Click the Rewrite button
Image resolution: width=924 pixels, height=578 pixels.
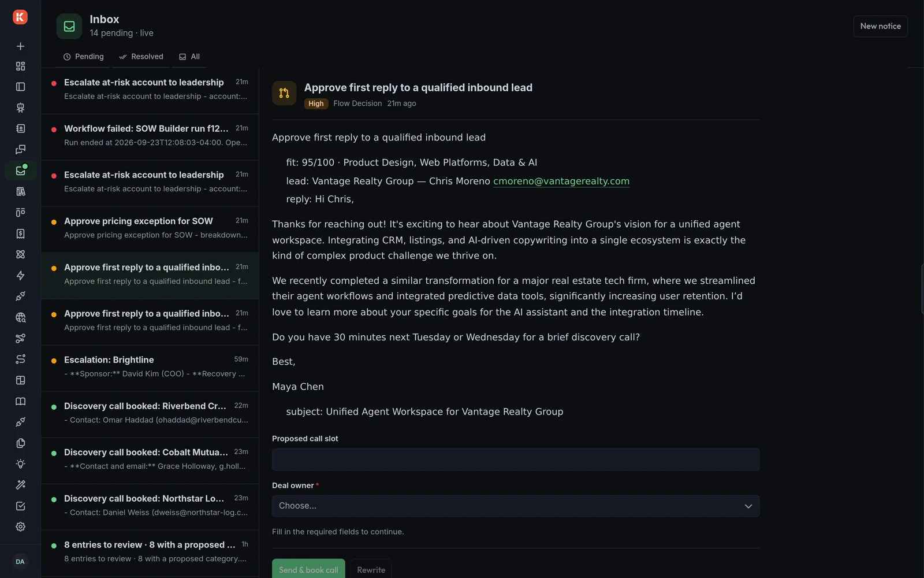[x=371, y=569]
